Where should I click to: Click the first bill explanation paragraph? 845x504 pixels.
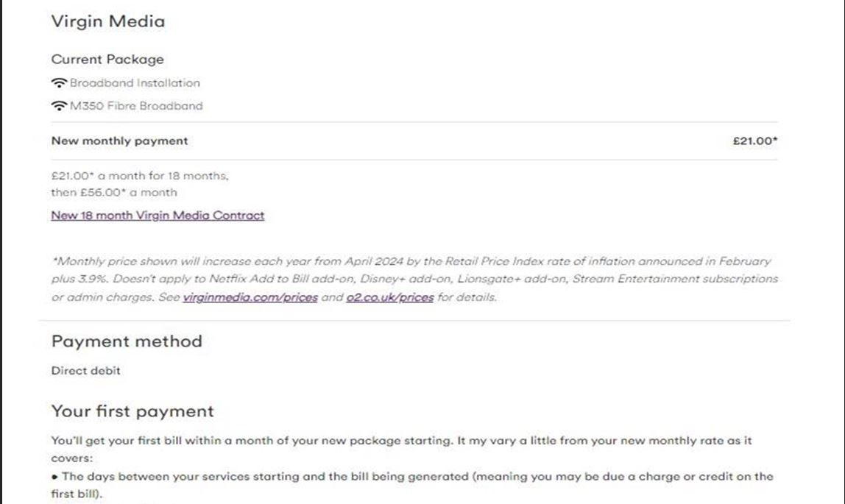pos(401,449)
